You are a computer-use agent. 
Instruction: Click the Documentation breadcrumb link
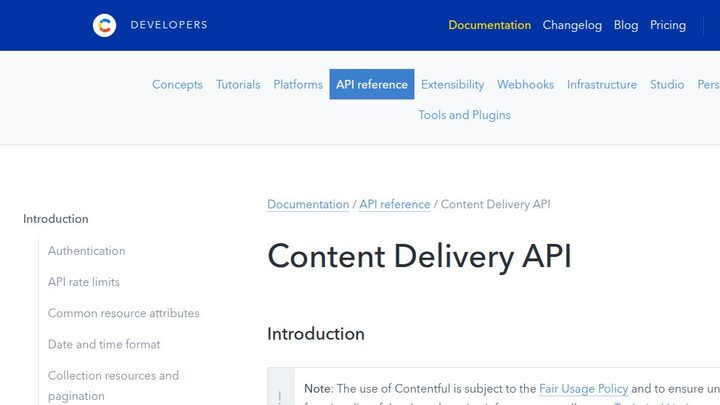pos(308,204)
